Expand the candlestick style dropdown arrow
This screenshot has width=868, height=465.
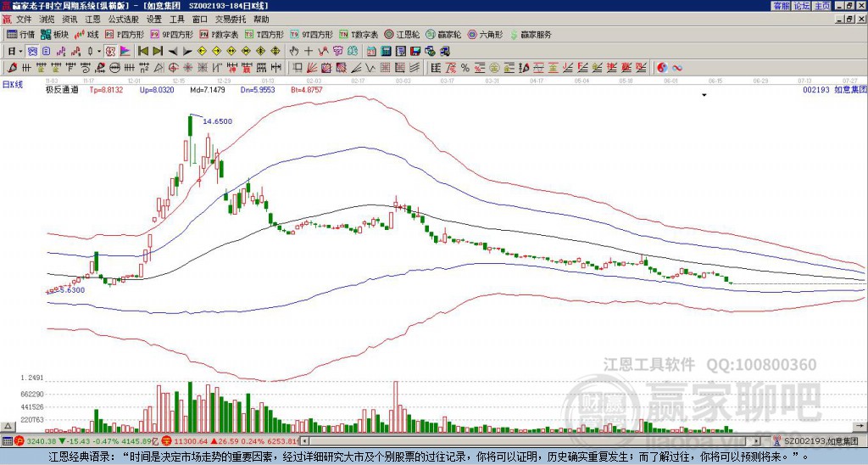[x=98, y=52]
